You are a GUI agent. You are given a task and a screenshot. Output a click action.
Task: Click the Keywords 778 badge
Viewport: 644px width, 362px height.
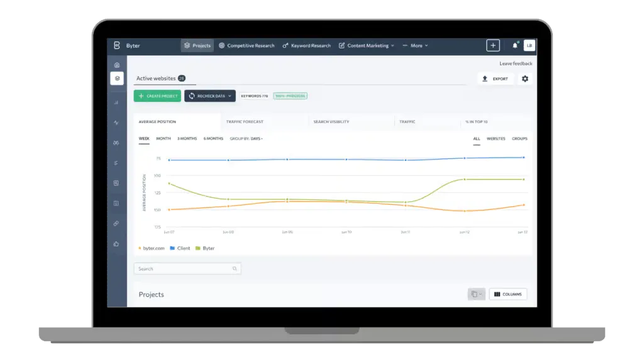pyautogui.click(x=254, y=96)
